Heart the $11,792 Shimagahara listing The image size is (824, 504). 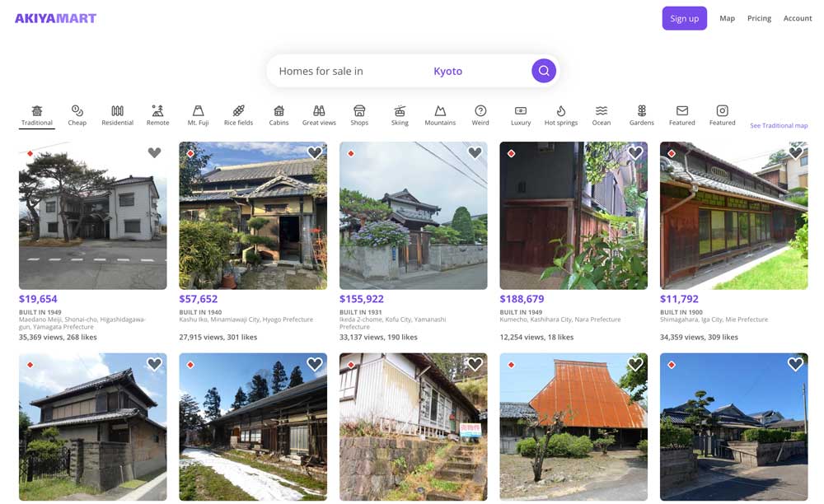pyautogui.click(x=796, y=153)
